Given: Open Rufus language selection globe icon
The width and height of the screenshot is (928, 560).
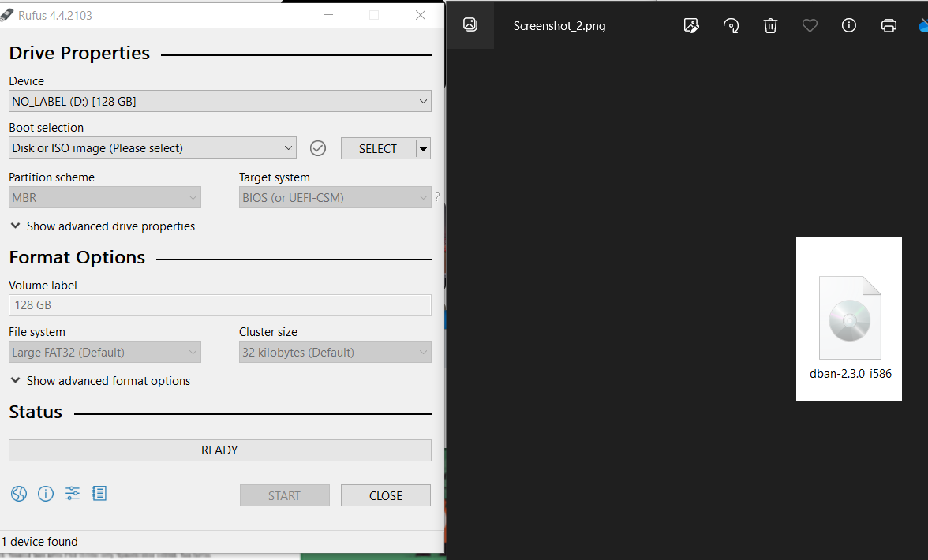Looking at the screenshot, I should pyautogui.click(x=19, y=493).
